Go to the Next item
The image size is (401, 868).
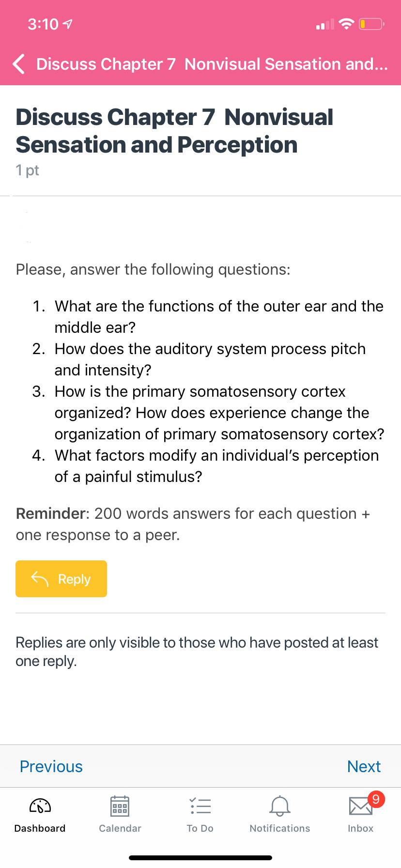[364, 766]
